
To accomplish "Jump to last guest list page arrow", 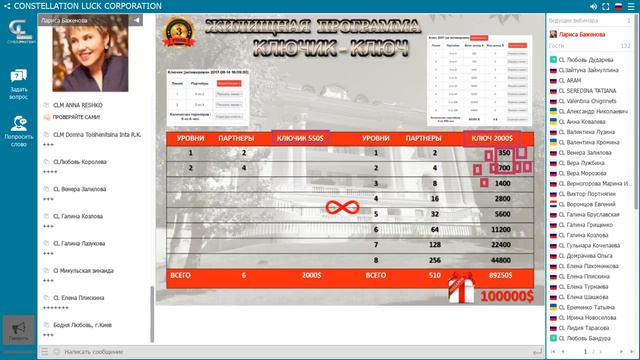I will coord(632,351).
